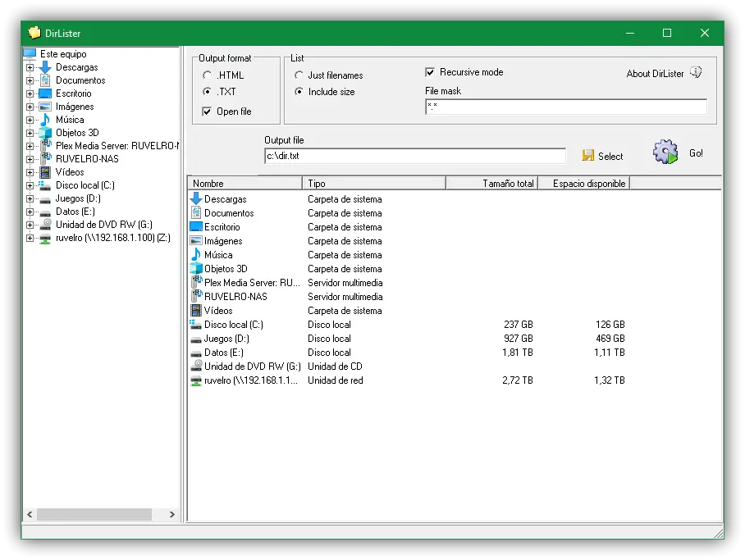The height and width of the screenshot is (560, 745).
Task: Choose Just filenames list option
Action: 299,75
